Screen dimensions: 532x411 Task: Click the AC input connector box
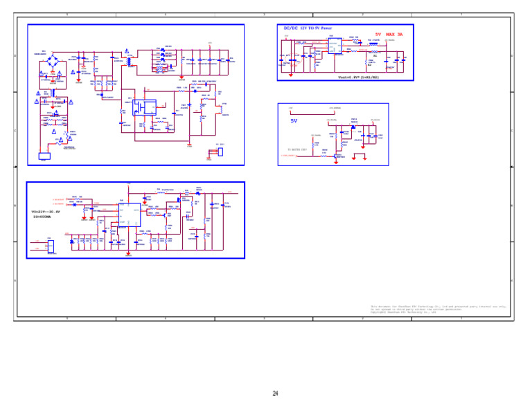pyautogui.click(x=44, y=156)
